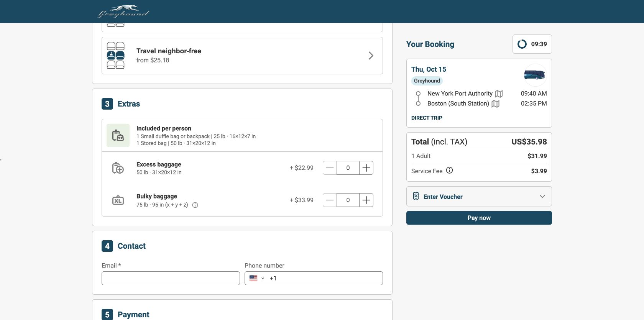Show Bulky baggage size info tooltip
644x320 pixels.
(x=195, y=205)
